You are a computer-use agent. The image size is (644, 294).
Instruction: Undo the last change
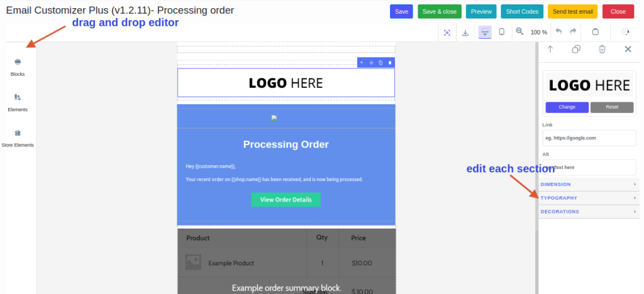pyautogui.click(x=558, y=32)
